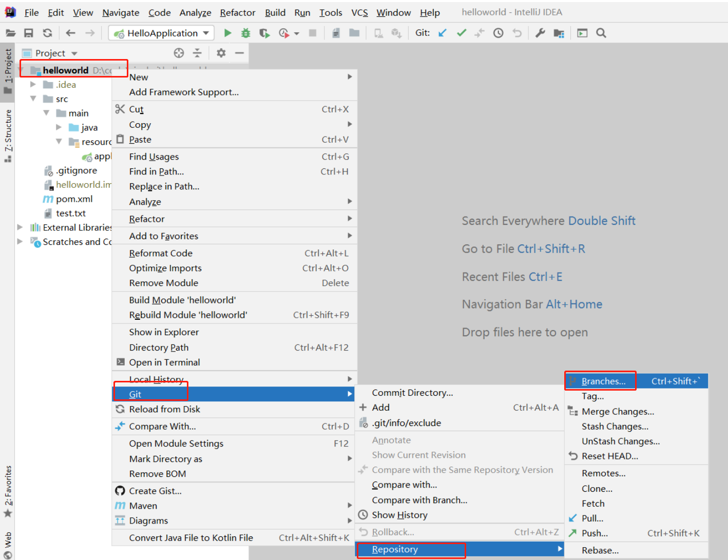Select Stash Changes... entry
Viewport: 728px width, 560px height.
pyautogui.click(x=637, y=427)
